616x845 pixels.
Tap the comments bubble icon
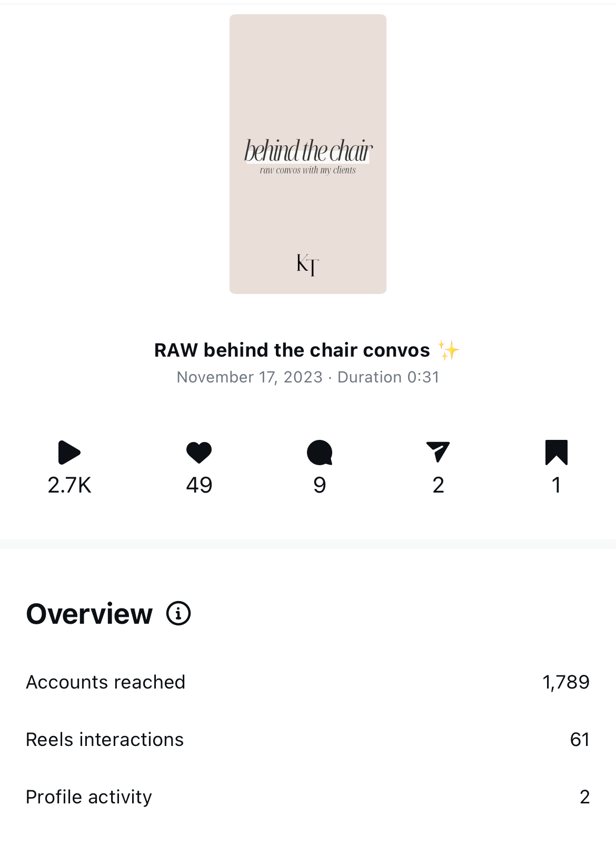click(x=320, y=453)
